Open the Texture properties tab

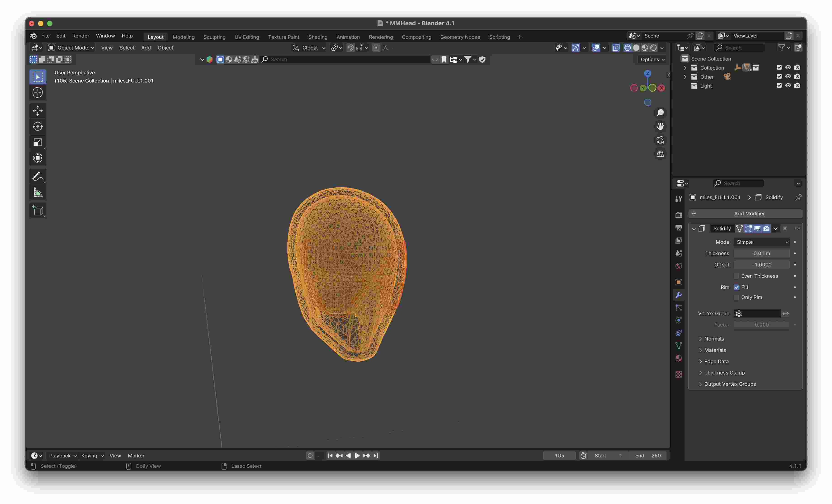coord(679,374)
